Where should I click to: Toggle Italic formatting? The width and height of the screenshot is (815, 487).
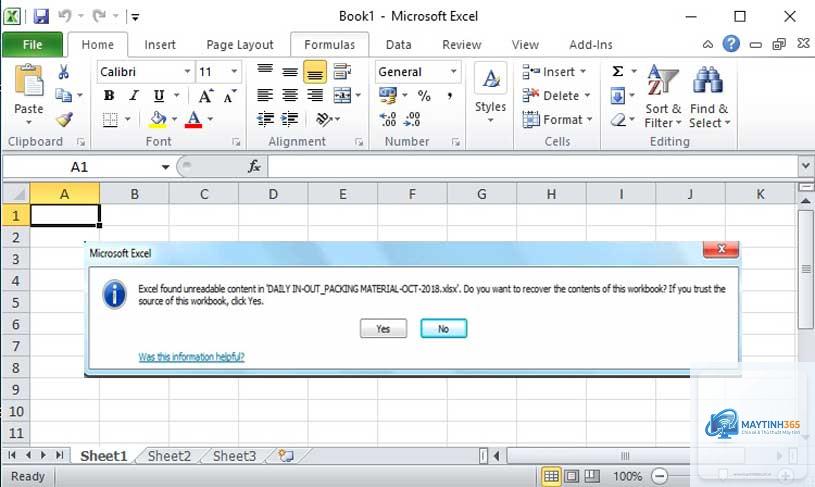coord(134,96)
